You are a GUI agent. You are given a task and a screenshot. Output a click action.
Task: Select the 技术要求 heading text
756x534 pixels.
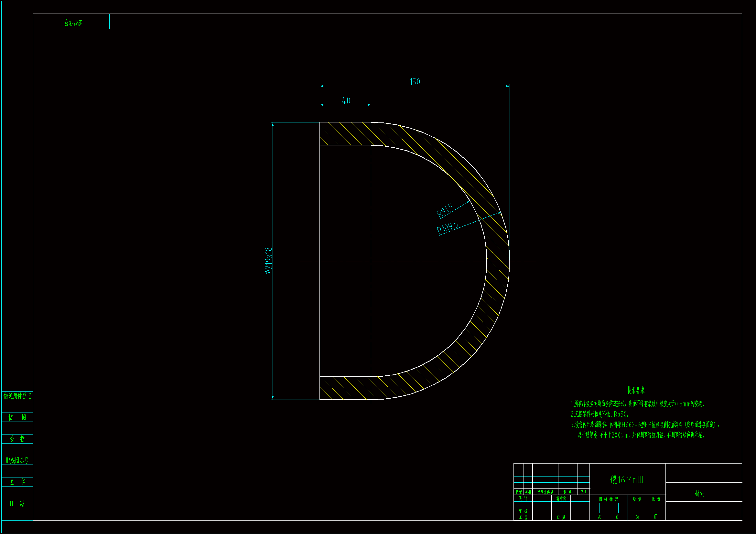tap(635, 391)
